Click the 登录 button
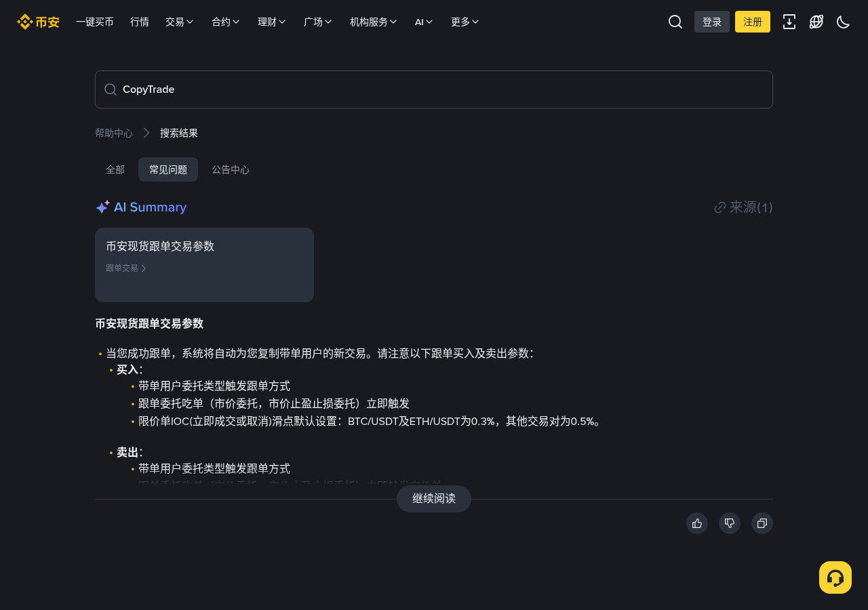This screenshot has width=868, height=610. 712,22
